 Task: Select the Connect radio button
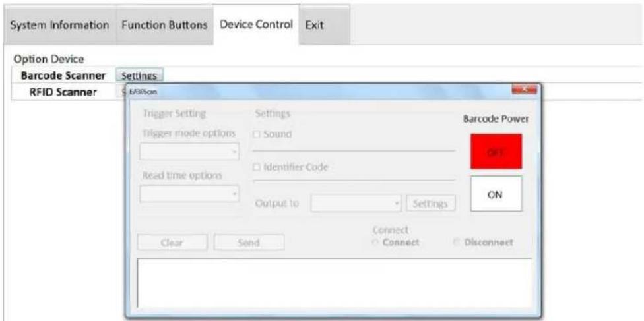point(375,242)
